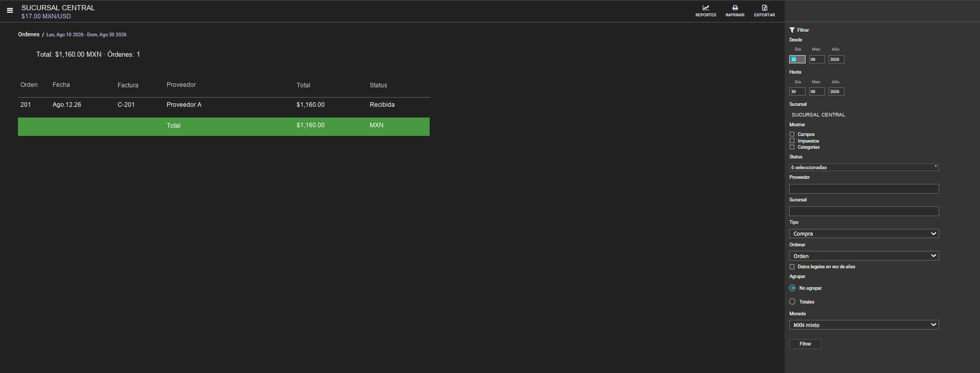
Task: Click the Exportar file icon
Action: pyautogui.click(x=765, y=8)
